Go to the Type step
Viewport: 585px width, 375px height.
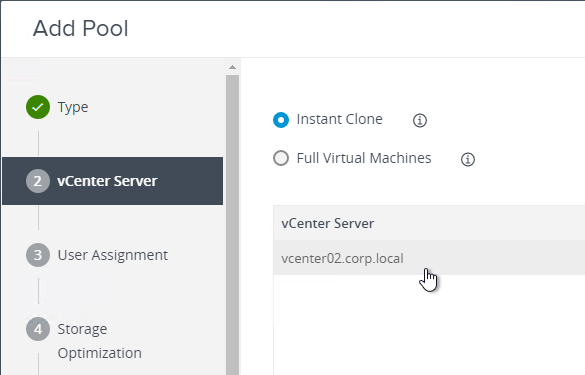point(73,107)
